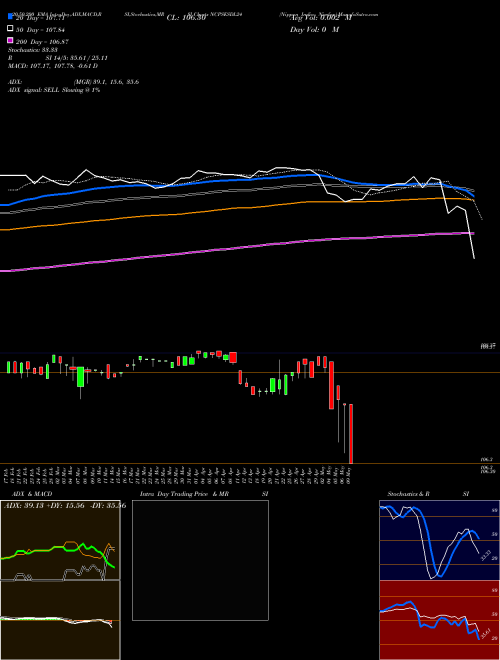Click the 'Intra Day Trading Price & MR' title
The width and height of the screenshot is (500, 660).
(x=184, y=494)
